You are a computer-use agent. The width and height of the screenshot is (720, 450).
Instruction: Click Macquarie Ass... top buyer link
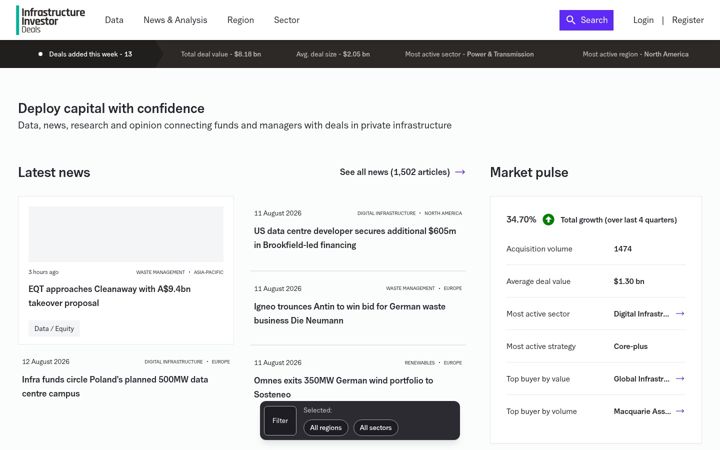pyautogui.click(x=642, y=411)
